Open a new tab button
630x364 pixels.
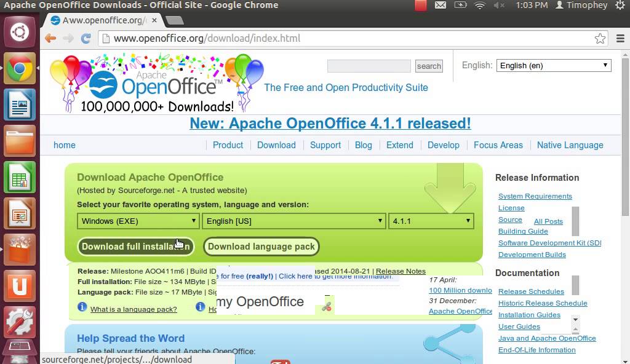click(x=174, y=20)
